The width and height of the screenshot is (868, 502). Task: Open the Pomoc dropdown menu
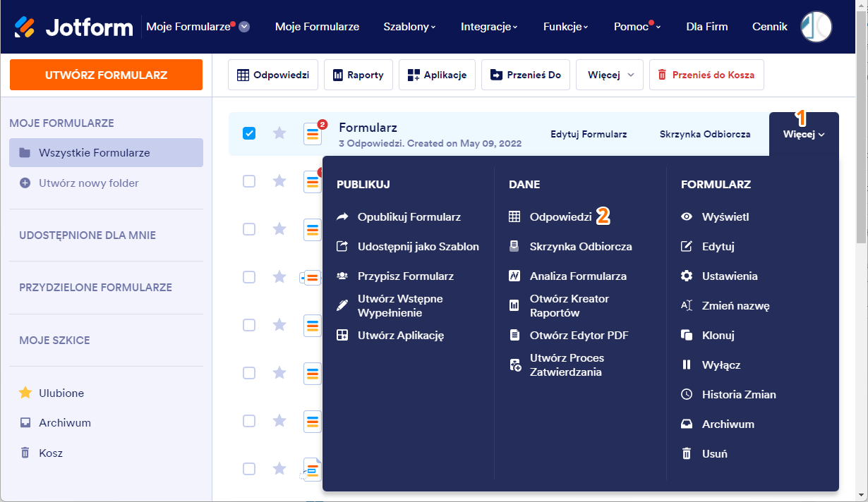click(637, 27)
